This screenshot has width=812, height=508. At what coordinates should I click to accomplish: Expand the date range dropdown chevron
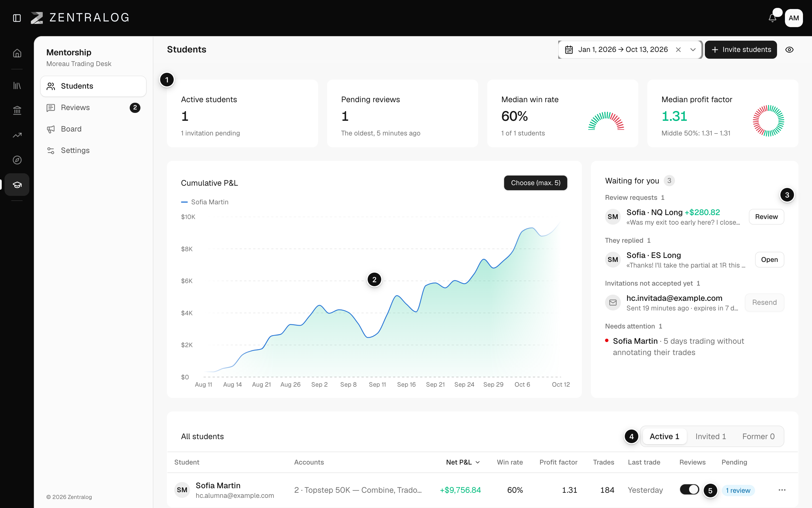pos(693,50)
